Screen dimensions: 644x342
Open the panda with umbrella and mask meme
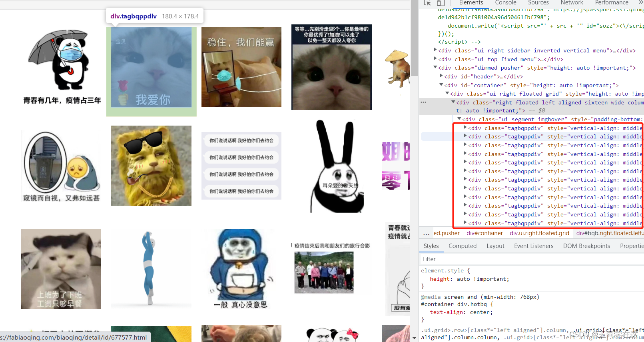(x=62, y=67)
